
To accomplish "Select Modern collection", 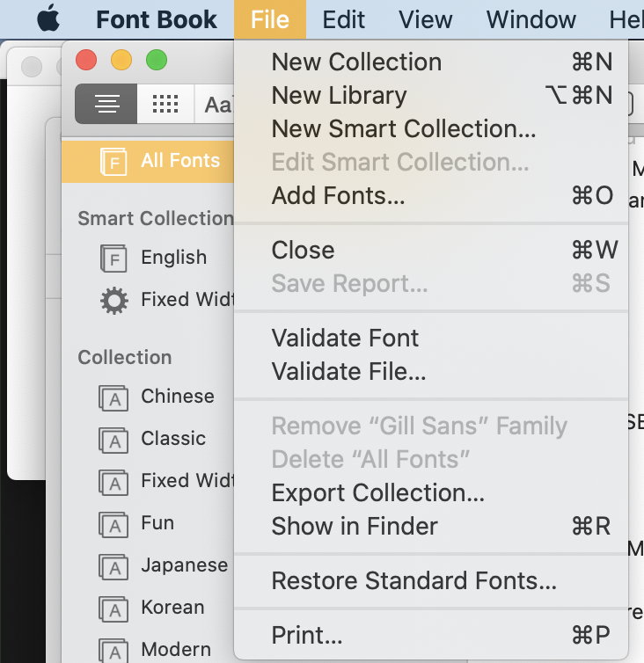I will [x=148, y=650].
